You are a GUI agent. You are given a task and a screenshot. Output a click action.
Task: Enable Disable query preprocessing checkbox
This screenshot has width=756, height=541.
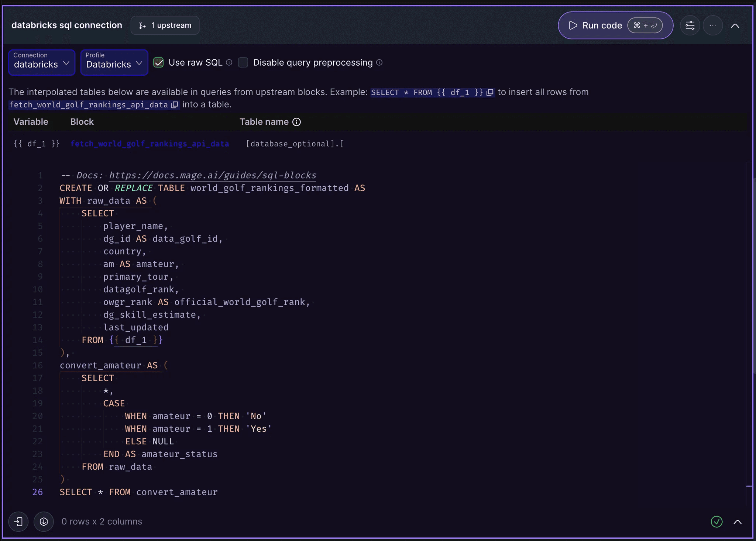243,62
